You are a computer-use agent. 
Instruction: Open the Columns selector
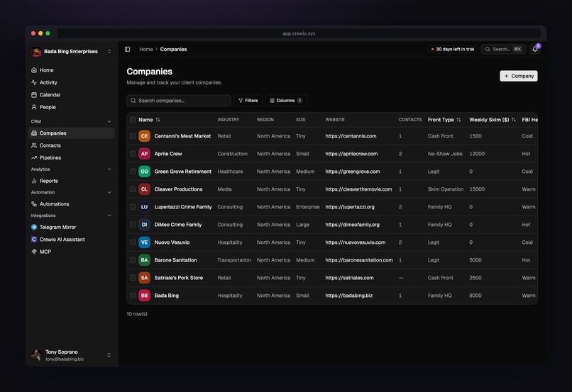point(286,101)
